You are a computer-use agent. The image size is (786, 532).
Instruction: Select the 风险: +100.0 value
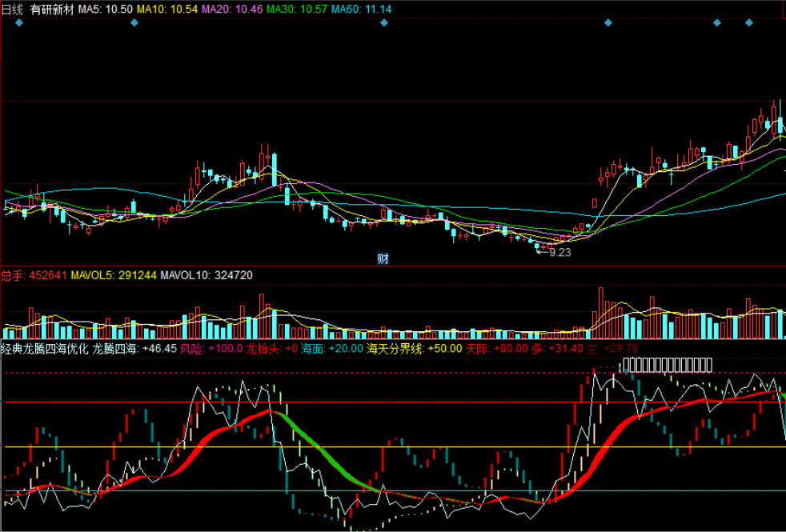pos(211,349)
